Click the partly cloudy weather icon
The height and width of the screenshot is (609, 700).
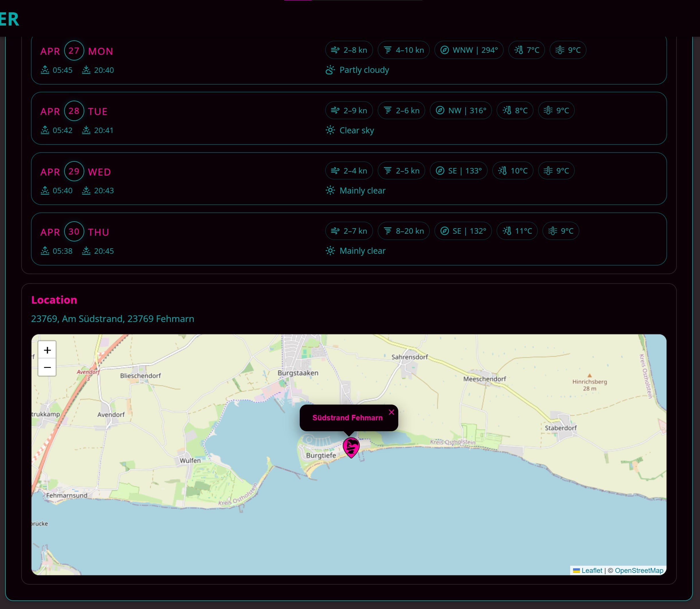330,70
